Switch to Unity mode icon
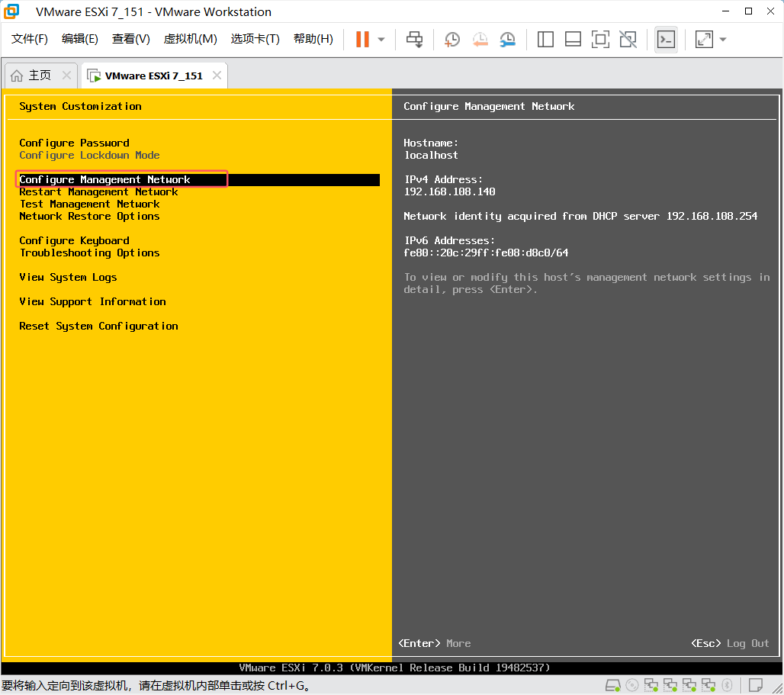Image resolution: width=784 pixels, height=695 pixels. click(x=628, y=39)
